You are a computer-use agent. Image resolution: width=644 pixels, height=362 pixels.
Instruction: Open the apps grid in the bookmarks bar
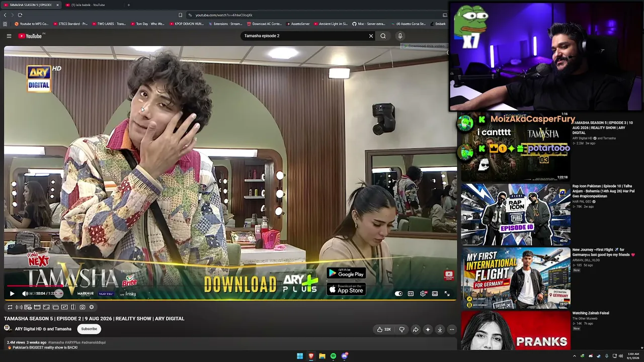5,24
